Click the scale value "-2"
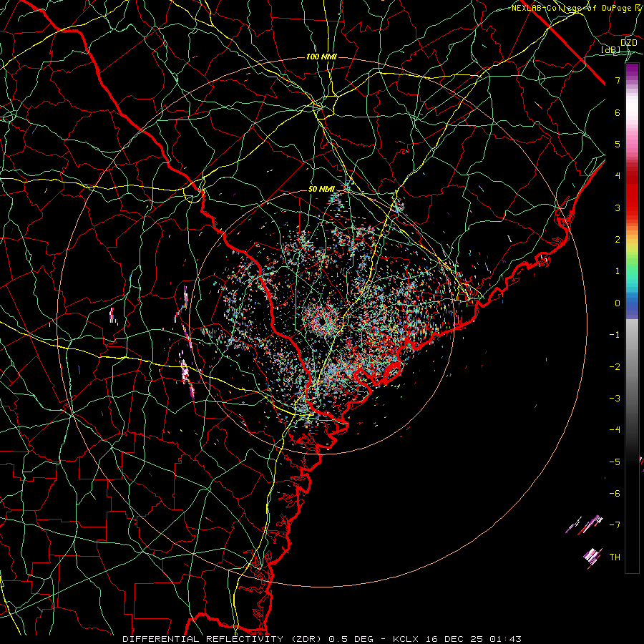644x644 pixels. pyautogui.click(x=615, y=367)
